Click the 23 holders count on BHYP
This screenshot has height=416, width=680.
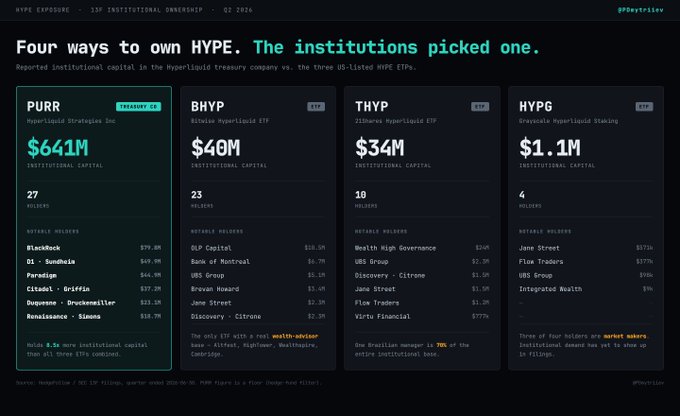pyautogui.click(x=196, y=195)
